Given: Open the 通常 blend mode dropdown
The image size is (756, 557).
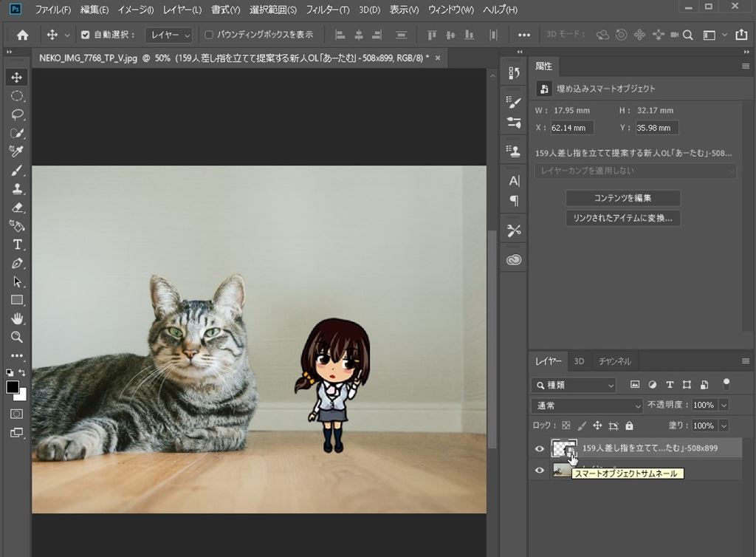Looking at the screenshot, I should click(x=587, y=406).
